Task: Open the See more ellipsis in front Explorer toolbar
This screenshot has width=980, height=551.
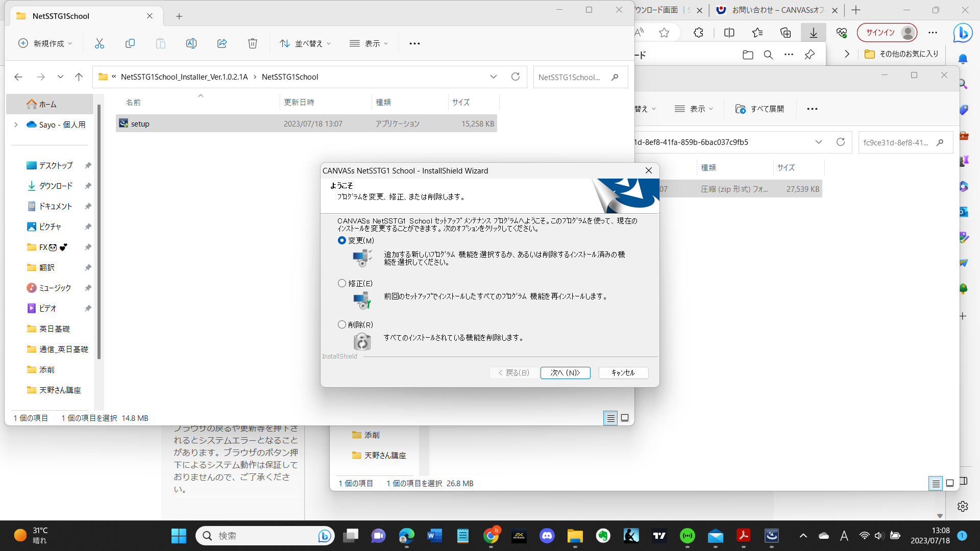Action: click(414, 43)
